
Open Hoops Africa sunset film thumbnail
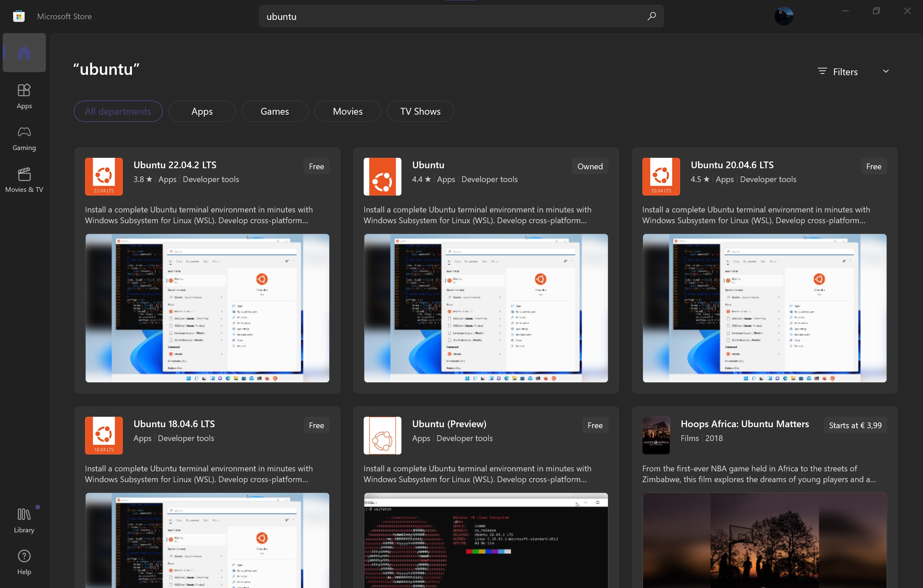tap(765, 540)
